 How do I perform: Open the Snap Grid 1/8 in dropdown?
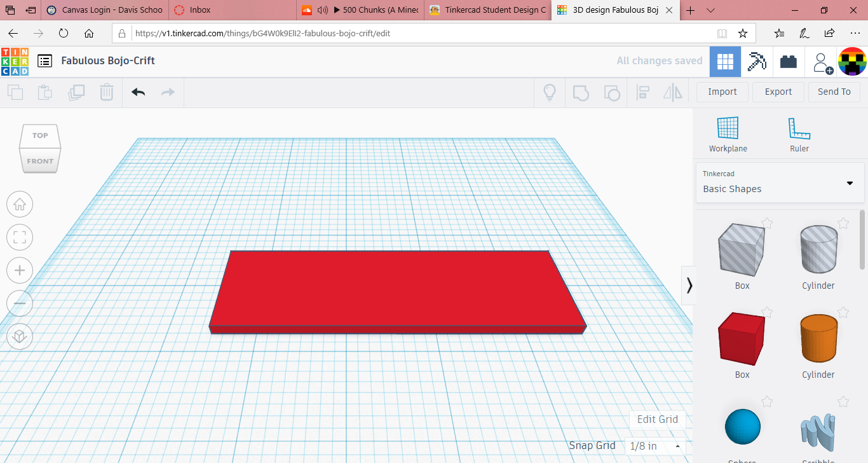[x=656, y=446]
